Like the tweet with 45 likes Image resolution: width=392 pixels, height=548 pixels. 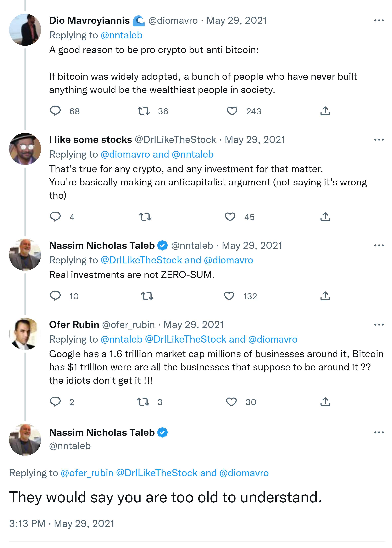[230, 217]
